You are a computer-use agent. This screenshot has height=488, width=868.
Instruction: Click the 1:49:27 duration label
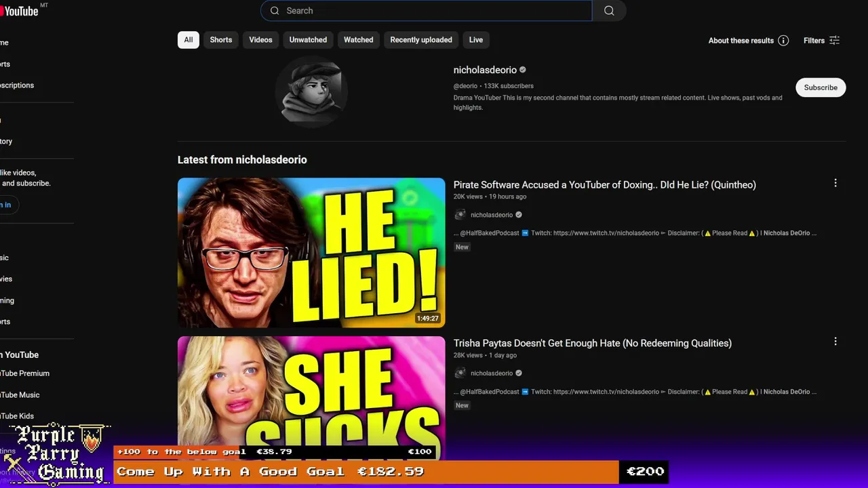click(x=428, y=319)
